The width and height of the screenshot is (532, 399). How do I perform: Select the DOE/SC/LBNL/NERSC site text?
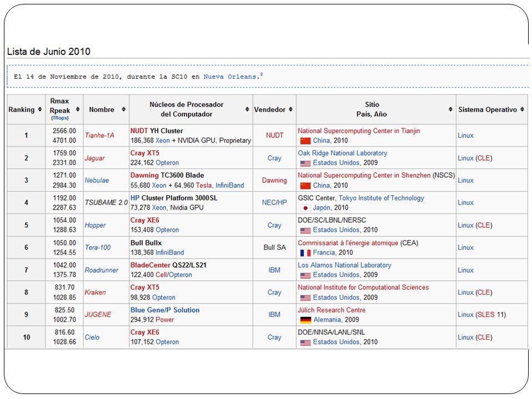[x=332, y=220]
